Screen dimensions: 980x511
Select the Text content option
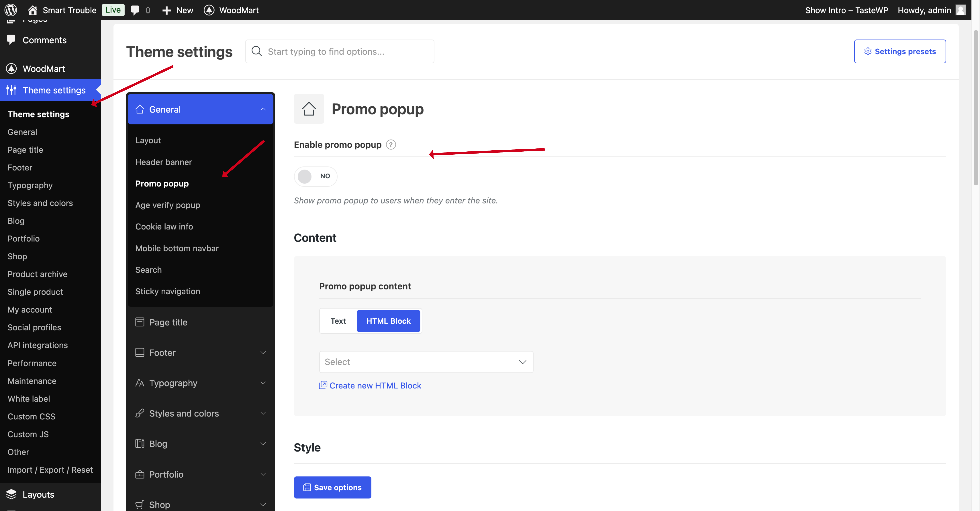338,321
